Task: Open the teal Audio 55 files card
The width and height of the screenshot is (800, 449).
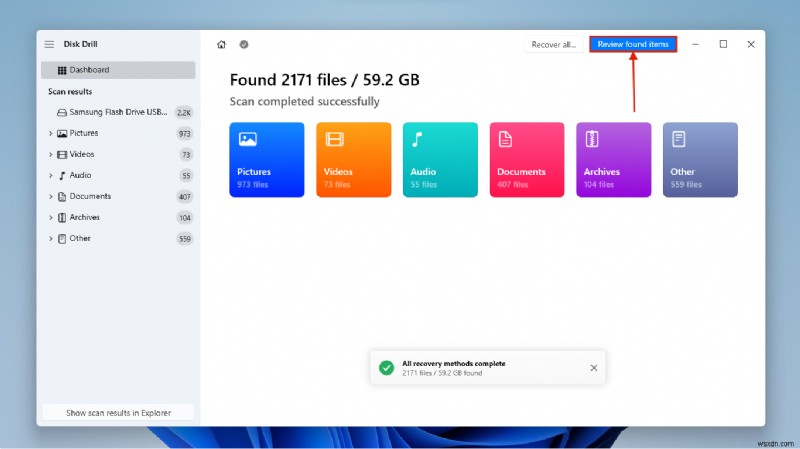Action: [x=440, y=160]
